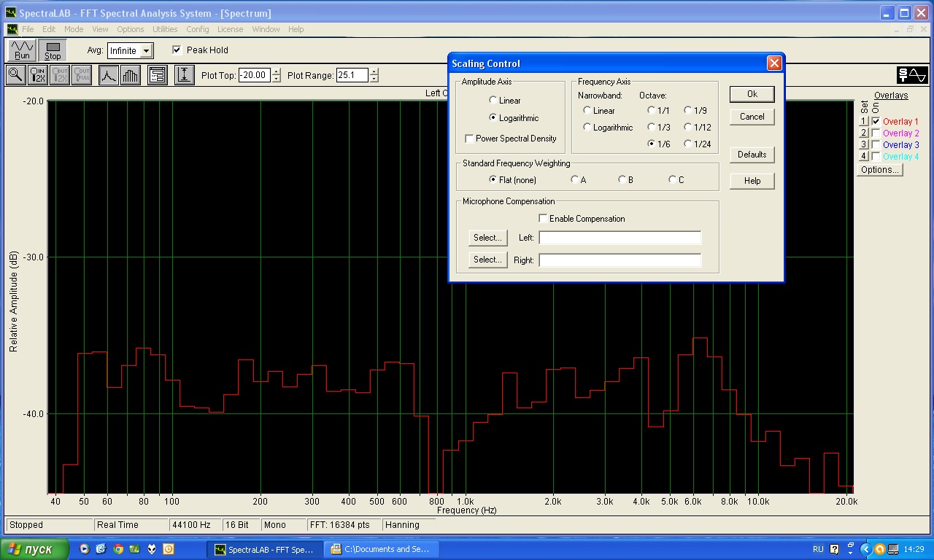Toggle the Peak Hold checkbox
Screen dimensions: 934x560
click(177, 50)
